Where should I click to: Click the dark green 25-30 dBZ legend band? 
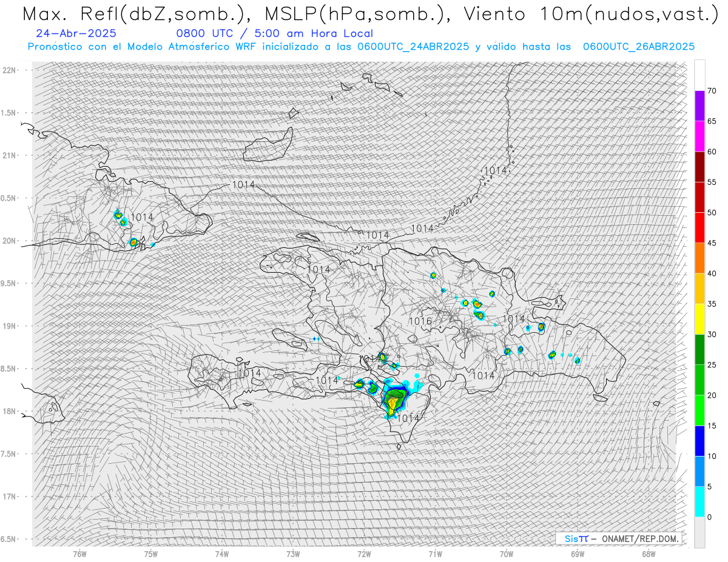click(699, 350)
